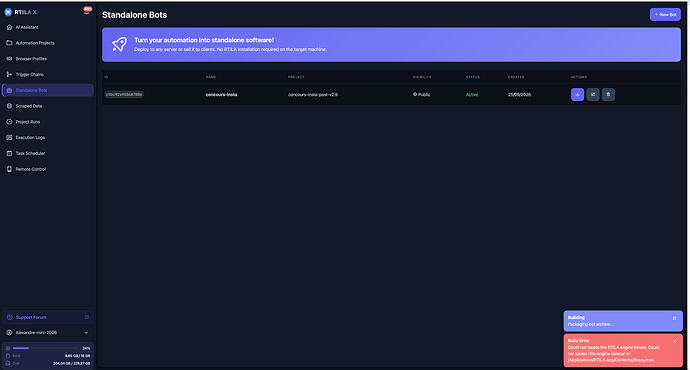Click the Created column header

(x=516, y=77)
